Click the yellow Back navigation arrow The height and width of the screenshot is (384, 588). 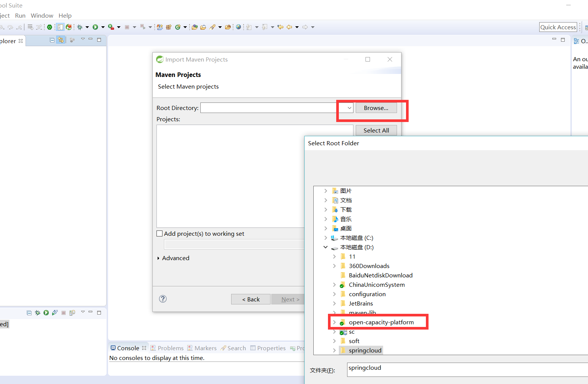(x=289, y=27)
